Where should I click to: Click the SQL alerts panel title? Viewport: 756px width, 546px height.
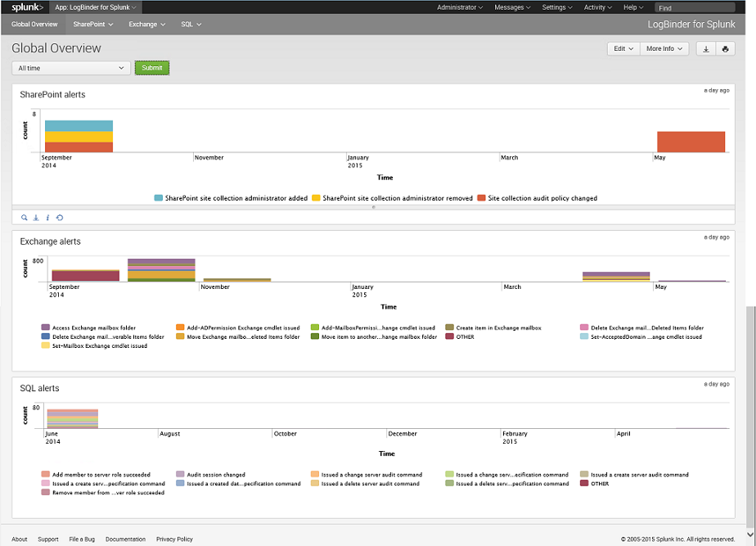pyautogui.click(x=39, y=388)
